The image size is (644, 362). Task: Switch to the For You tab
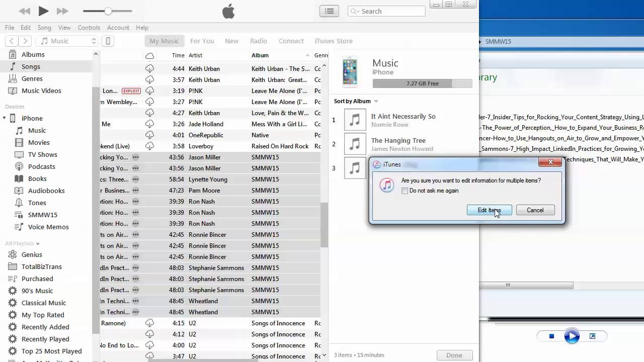click(x=202, y=41)
